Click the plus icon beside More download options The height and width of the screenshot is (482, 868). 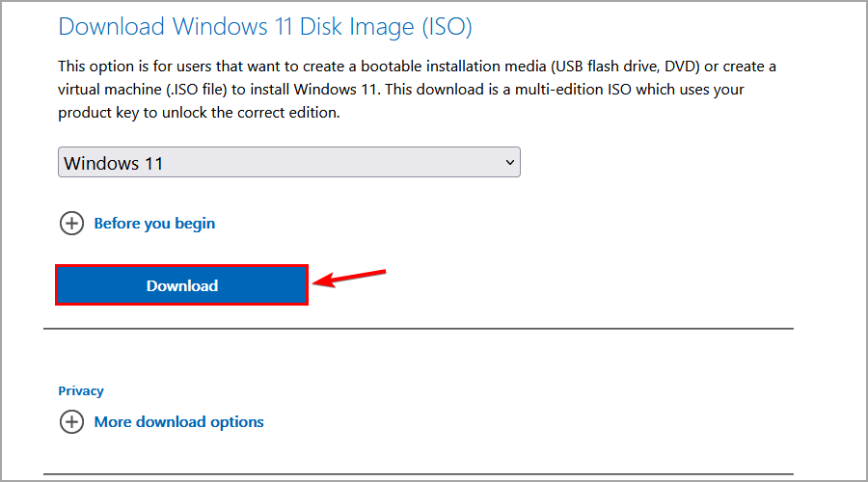point(71,422)
